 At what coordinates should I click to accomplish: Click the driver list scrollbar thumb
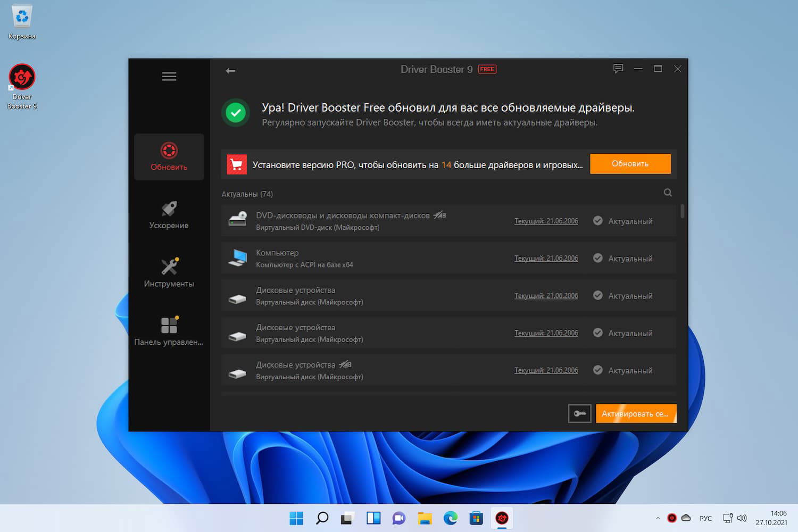pyautogui.click(x=682, y=211)
